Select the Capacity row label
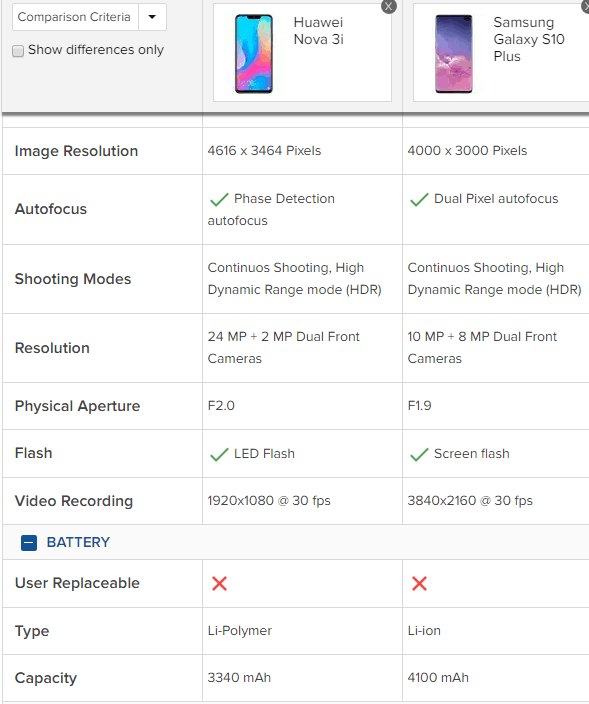 tap(46, 678)
